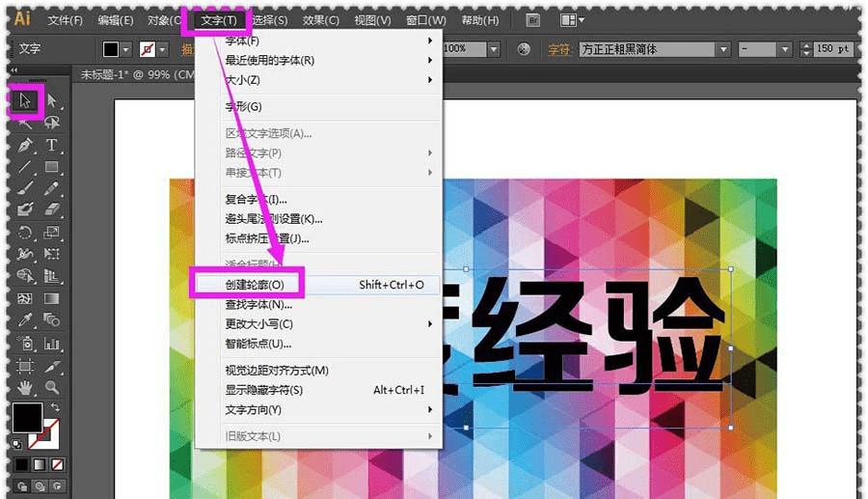Open control bar fill color dropdown
The image size is (868, 499).
click(x=126, y=50)
